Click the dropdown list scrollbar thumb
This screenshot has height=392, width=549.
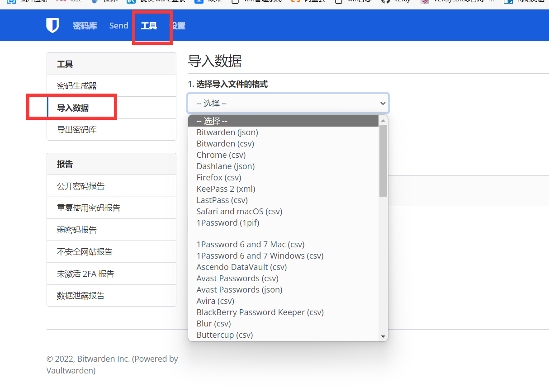(383, 161)
